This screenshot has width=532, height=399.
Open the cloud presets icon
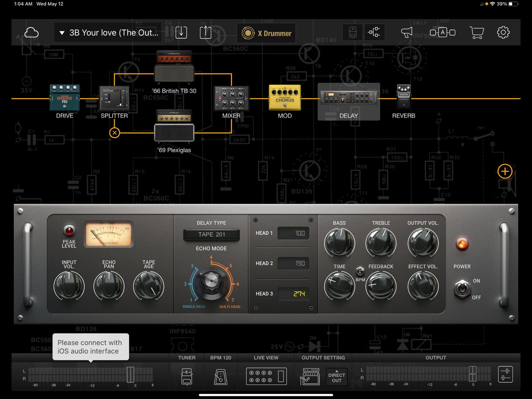[x=31, y=33]
